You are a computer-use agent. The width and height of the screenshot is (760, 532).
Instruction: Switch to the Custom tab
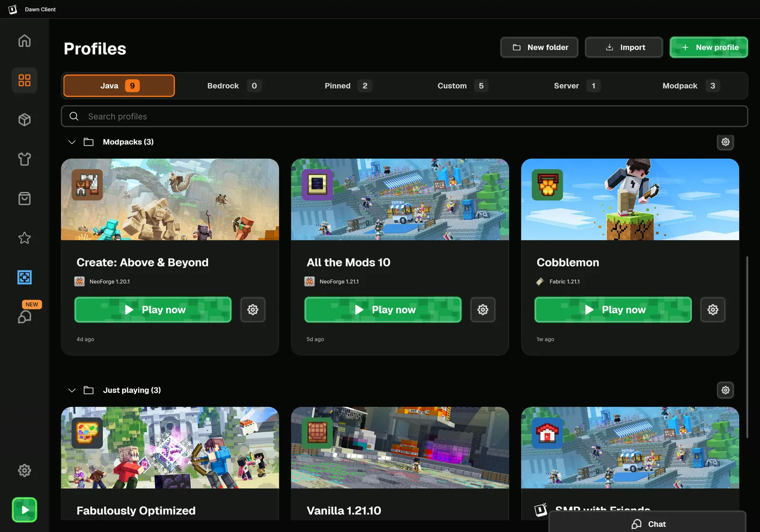point(462,86)
